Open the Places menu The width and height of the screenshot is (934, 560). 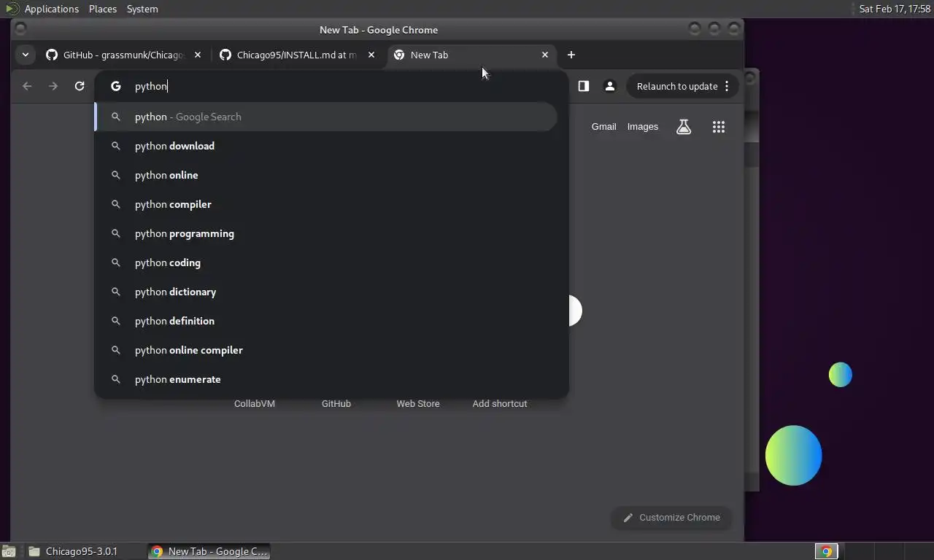[x=103, y=9]
